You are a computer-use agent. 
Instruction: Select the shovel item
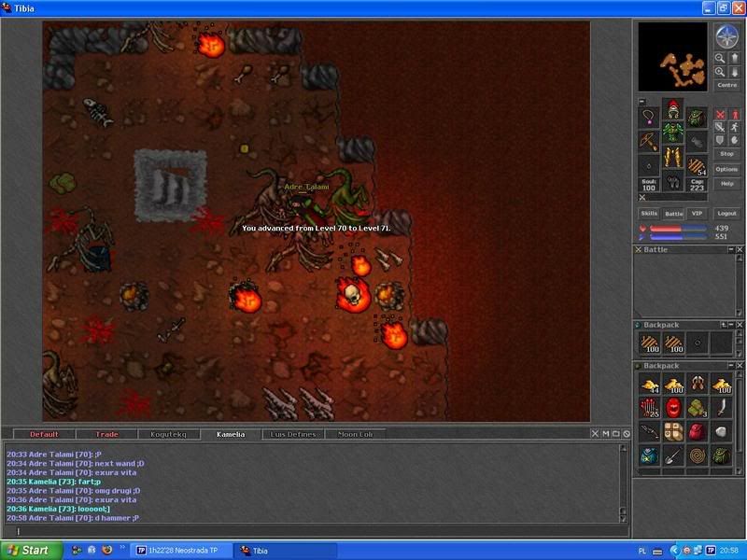(673, 455)
